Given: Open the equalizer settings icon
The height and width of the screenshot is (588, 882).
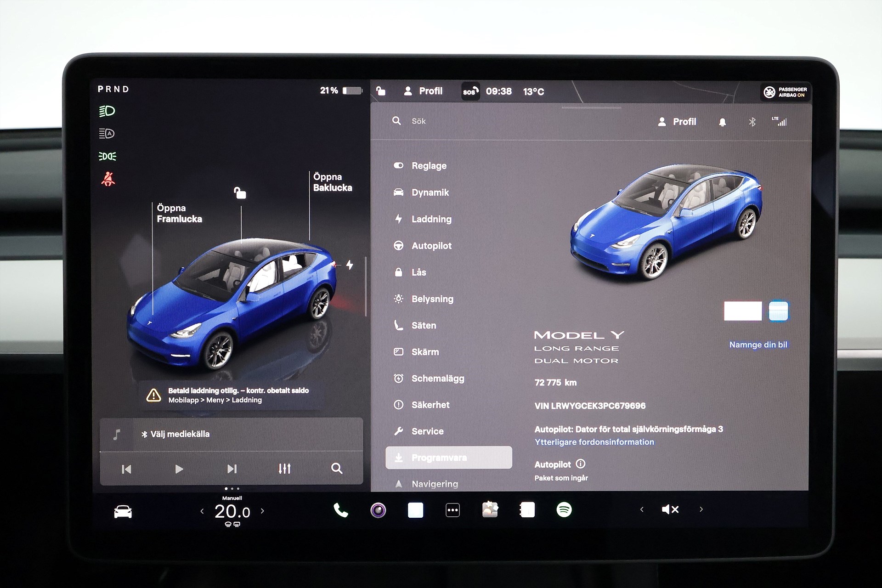Looking at the screenshot, I should pos(284,469).
